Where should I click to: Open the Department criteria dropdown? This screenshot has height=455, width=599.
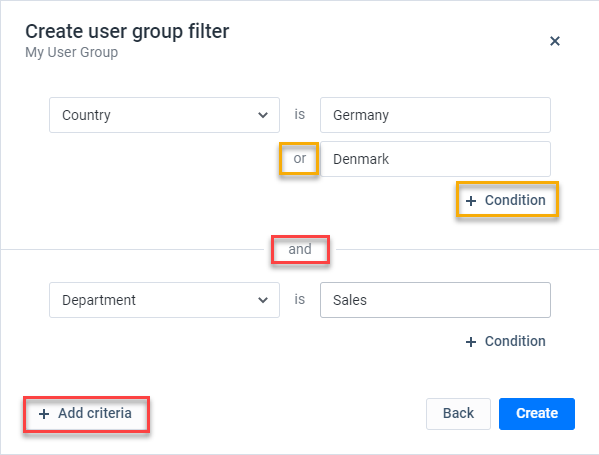coord(164,300)
